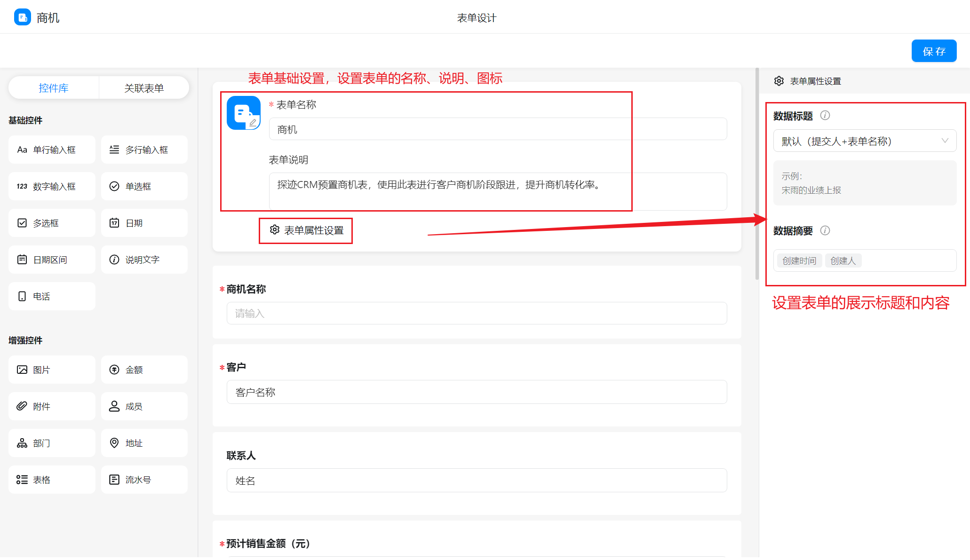Add the 多选框 checkbox control

[52, 223]
